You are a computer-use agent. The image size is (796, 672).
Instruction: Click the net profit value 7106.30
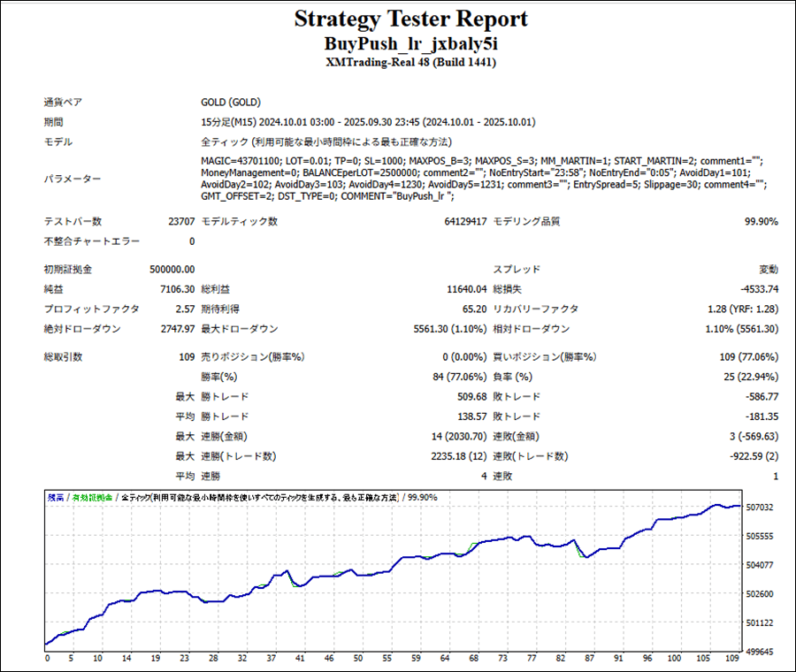tap(177, 289)
